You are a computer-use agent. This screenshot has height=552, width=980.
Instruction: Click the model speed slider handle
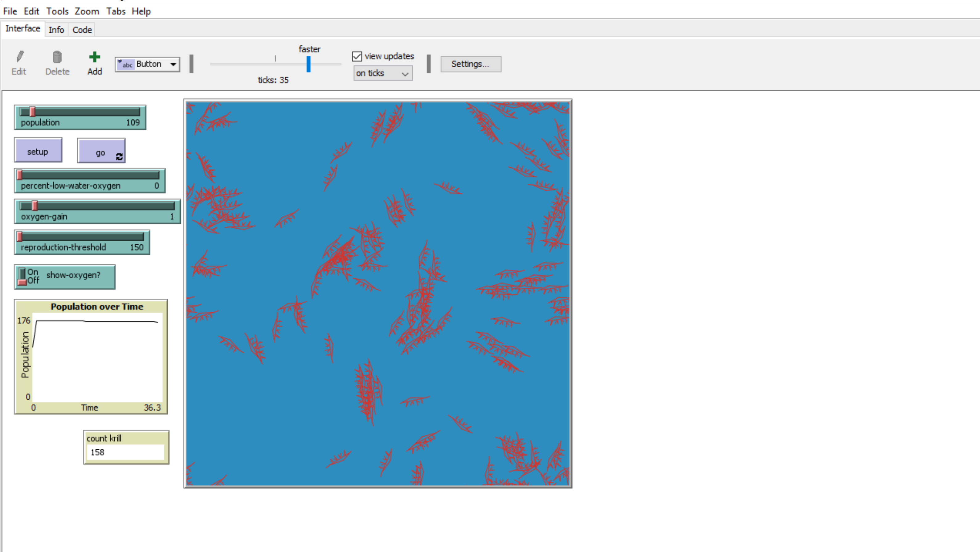(308, 64)
